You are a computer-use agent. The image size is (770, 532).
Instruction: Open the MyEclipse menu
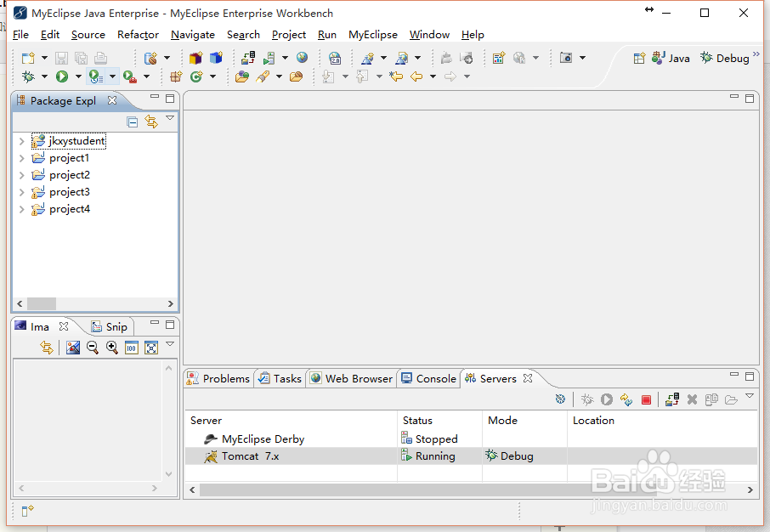point(373,35)
